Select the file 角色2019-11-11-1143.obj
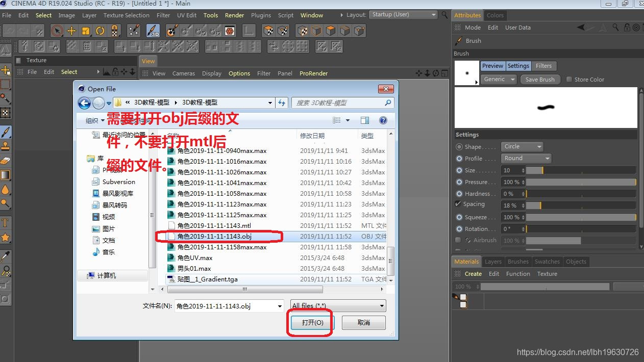 (x=277, y=237)
